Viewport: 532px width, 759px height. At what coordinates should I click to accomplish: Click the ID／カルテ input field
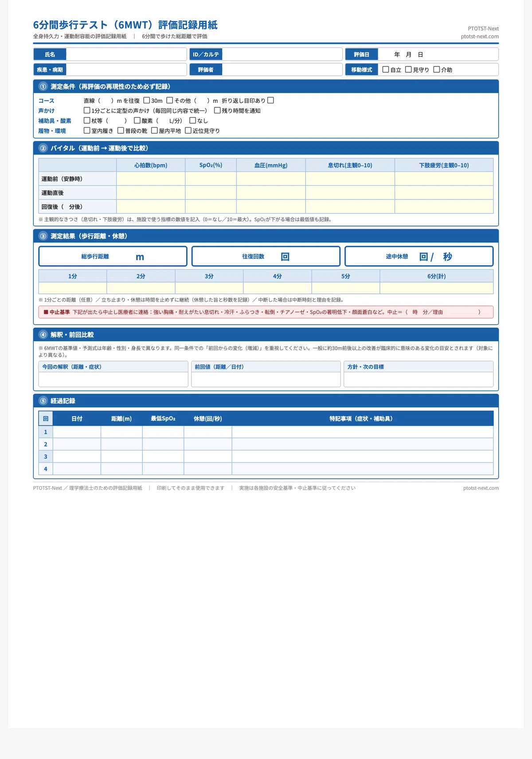tap(282, 55)
